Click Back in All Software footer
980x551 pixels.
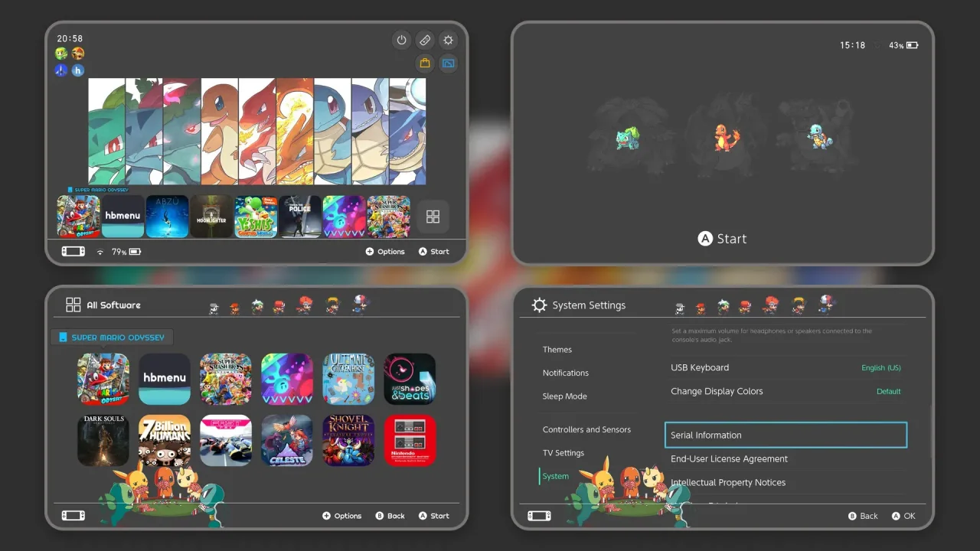pyautogui.click(x=390, y=516)
